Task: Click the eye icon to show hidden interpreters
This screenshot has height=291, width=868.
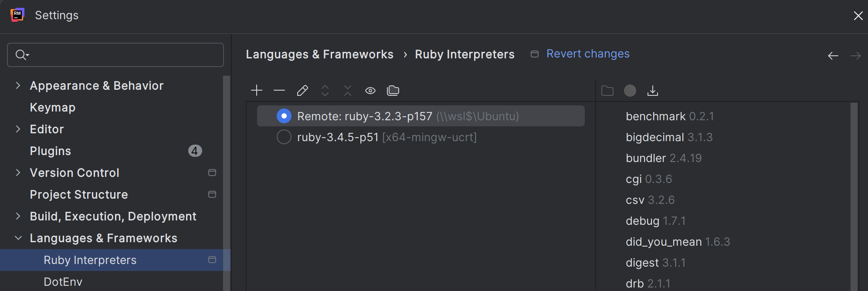Action: 370,90
